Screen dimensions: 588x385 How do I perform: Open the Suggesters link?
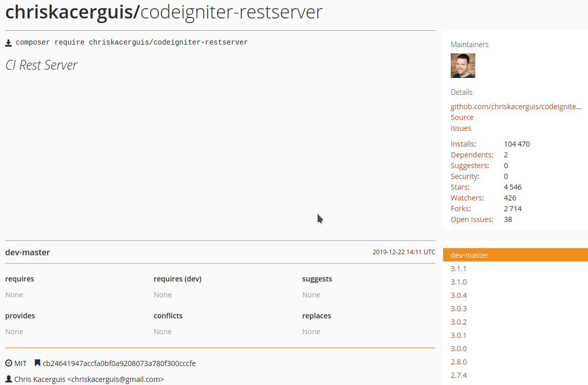tap(469, 165)
